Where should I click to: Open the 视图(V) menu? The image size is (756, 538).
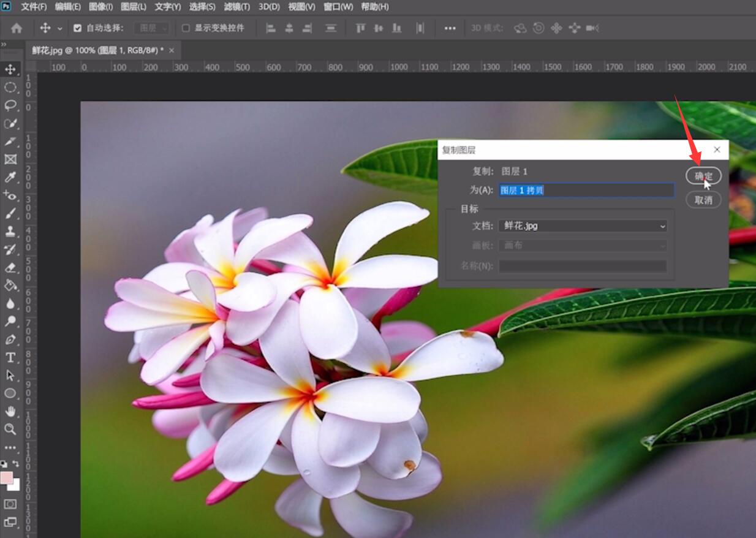301,7
